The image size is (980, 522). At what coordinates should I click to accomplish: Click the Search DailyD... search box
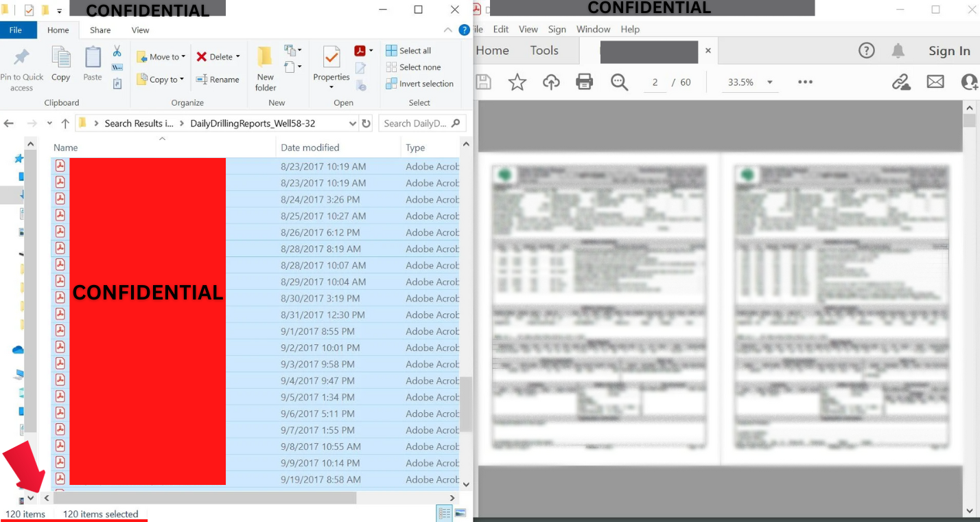(x=423, y=124)
